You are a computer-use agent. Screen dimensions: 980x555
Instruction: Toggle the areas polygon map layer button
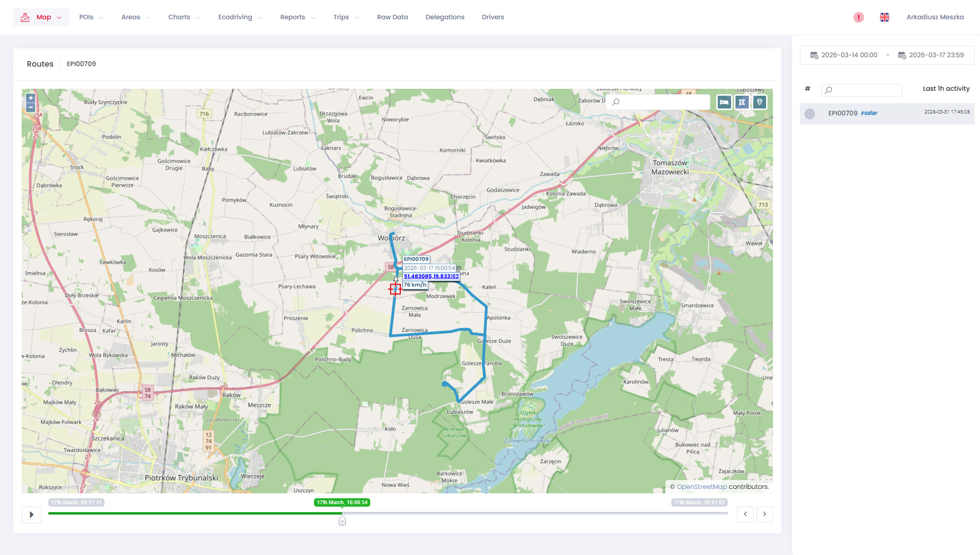coord(742,102)
